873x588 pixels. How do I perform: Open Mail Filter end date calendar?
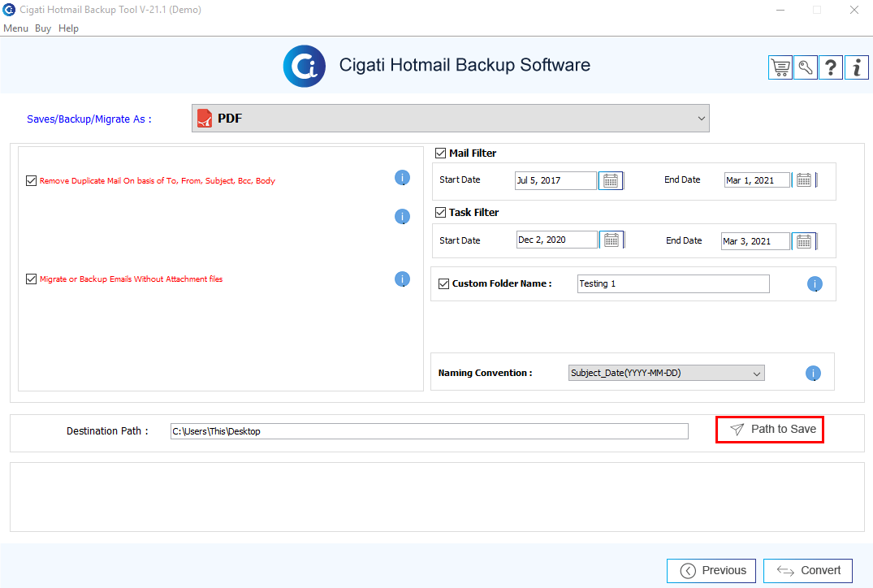pos(804,179)
